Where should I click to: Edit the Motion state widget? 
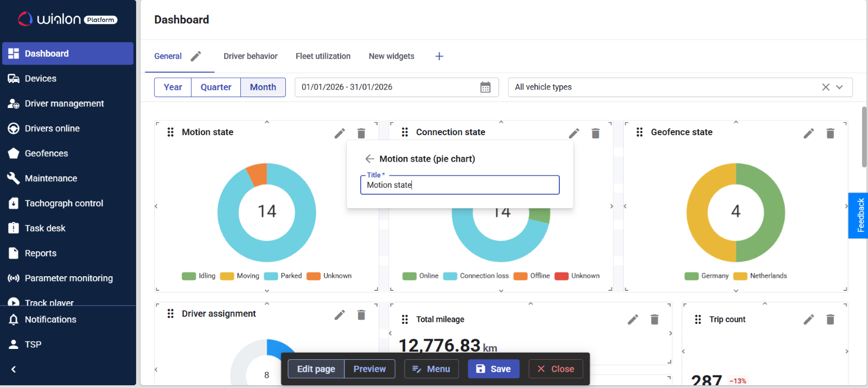340,133
